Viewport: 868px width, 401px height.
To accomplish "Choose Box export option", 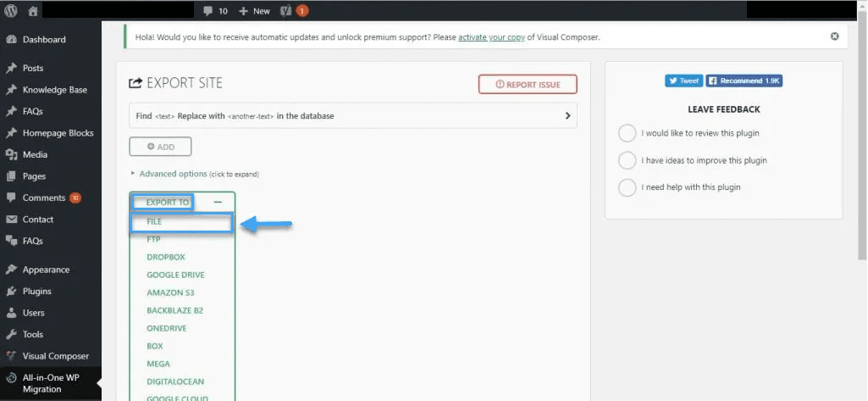I will (155, 346).
